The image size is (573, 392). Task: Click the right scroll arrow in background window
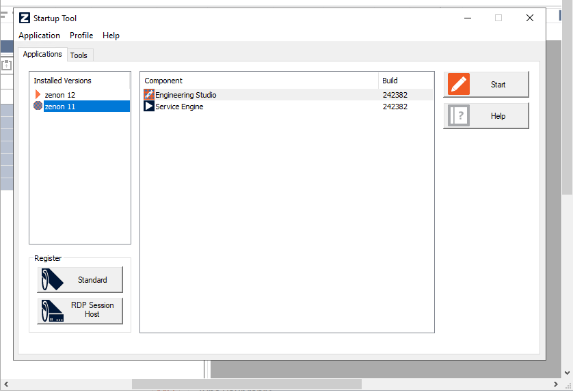click(x=555, y=384)
